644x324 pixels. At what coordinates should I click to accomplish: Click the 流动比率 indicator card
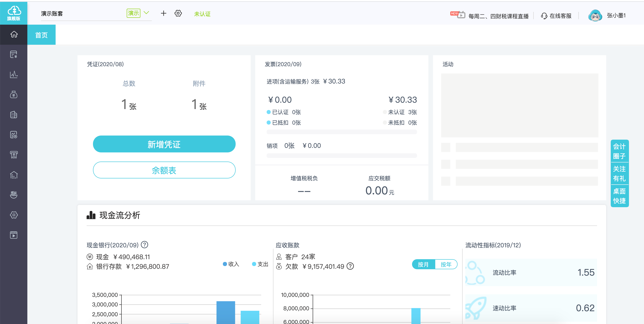531,272
